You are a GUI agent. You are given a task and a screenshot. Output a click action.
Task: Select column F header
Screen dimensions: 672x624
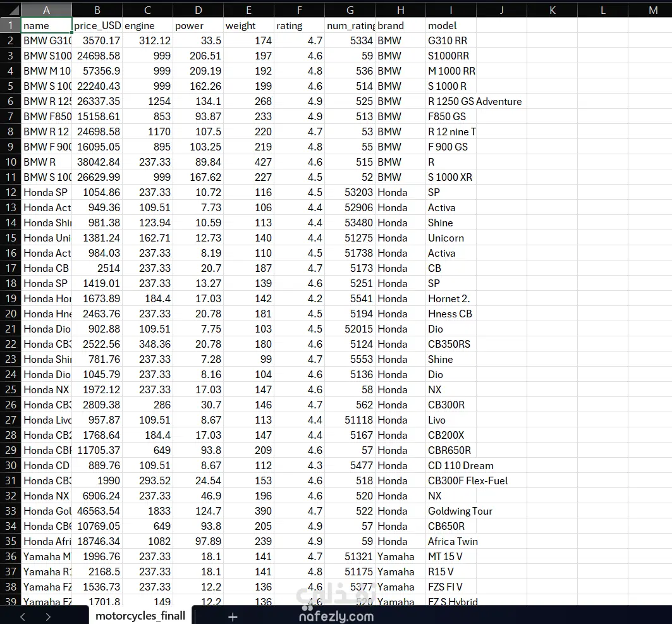299,10
